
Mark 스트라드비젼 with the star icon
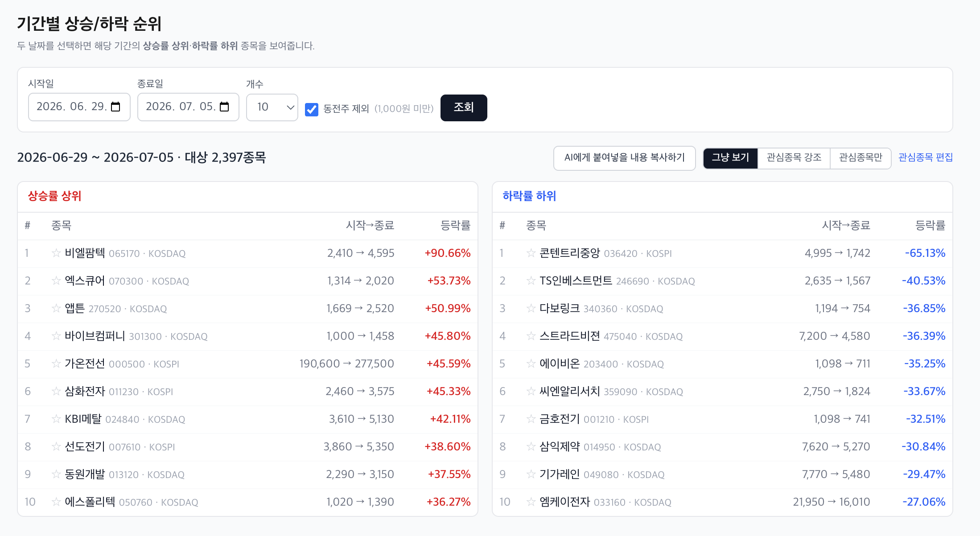point(531,336)
